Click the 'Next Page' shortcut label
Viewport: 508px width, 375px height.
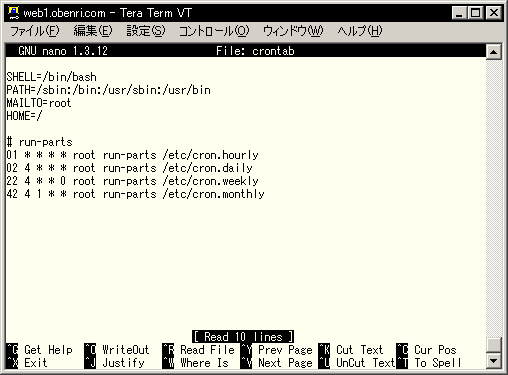285,363
